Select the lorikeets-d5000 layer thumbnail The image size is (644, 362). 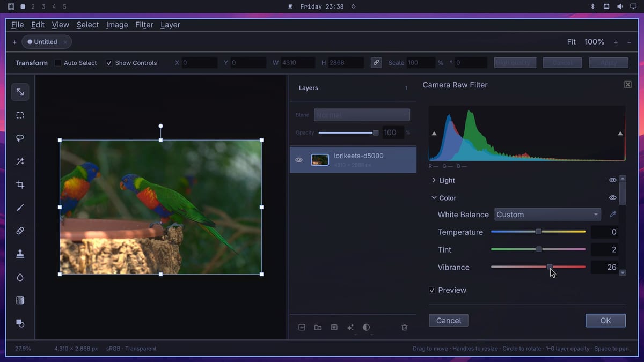(x=320, y=160)
